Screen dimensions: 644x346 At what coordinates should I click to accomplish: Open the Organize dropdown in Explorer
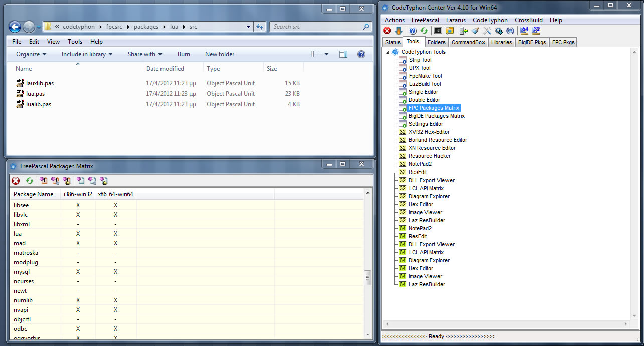click(31, 54)
